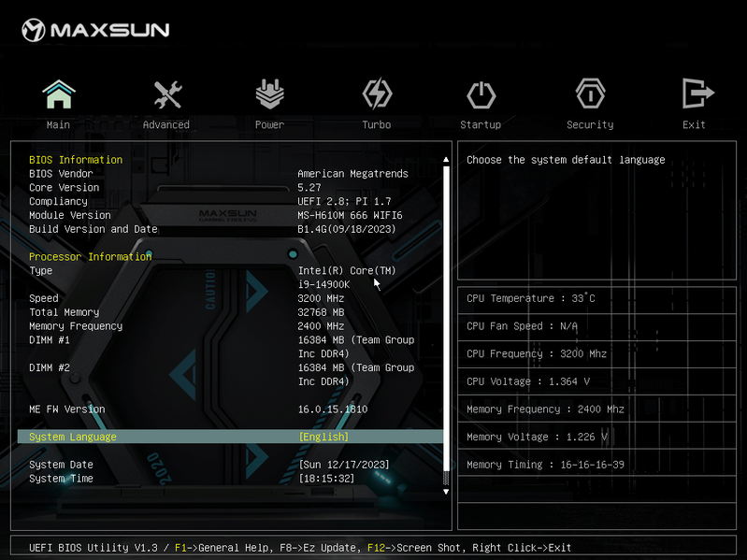Switch to the Startup tab label
Image resolution: width=747 pixels, height=560 pixels.
pos(481,124)
